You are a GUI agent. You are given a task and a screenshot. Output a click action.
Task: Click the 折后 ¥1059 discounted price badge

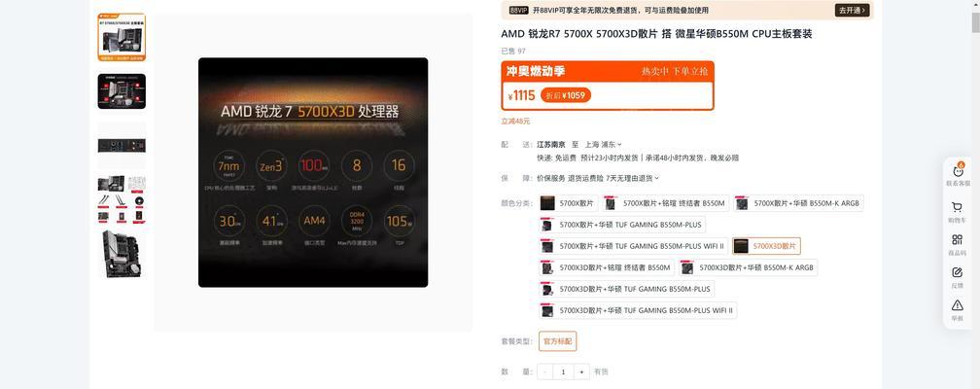566,95
